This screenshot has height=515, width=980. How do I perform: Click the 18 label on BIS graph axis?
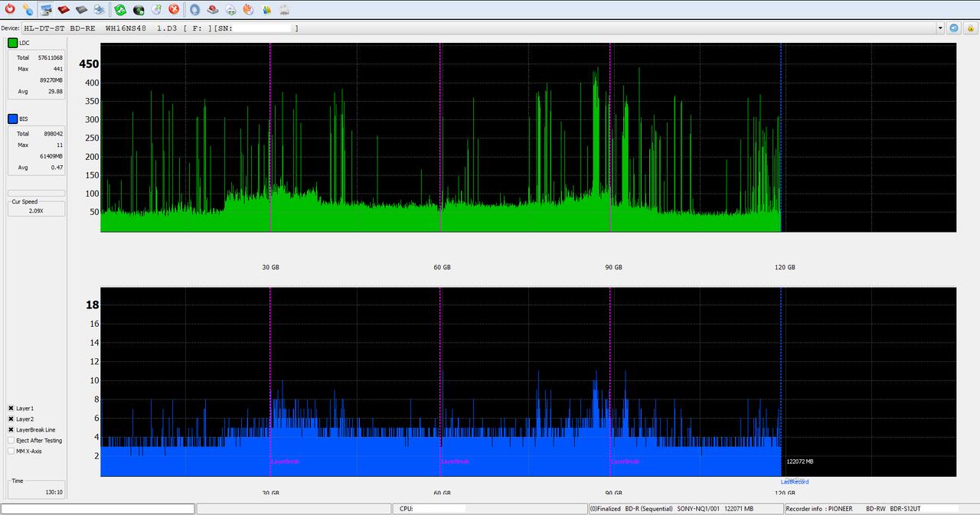click(x=93, y=305)
